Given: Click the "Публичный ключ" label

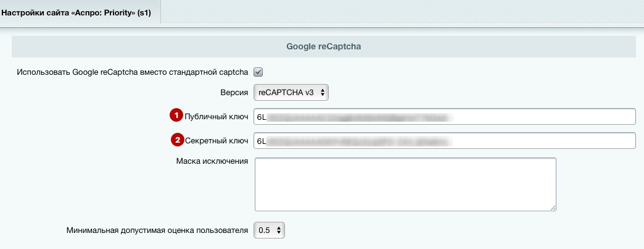Looking at the screenshot, I should coord(217,117).
